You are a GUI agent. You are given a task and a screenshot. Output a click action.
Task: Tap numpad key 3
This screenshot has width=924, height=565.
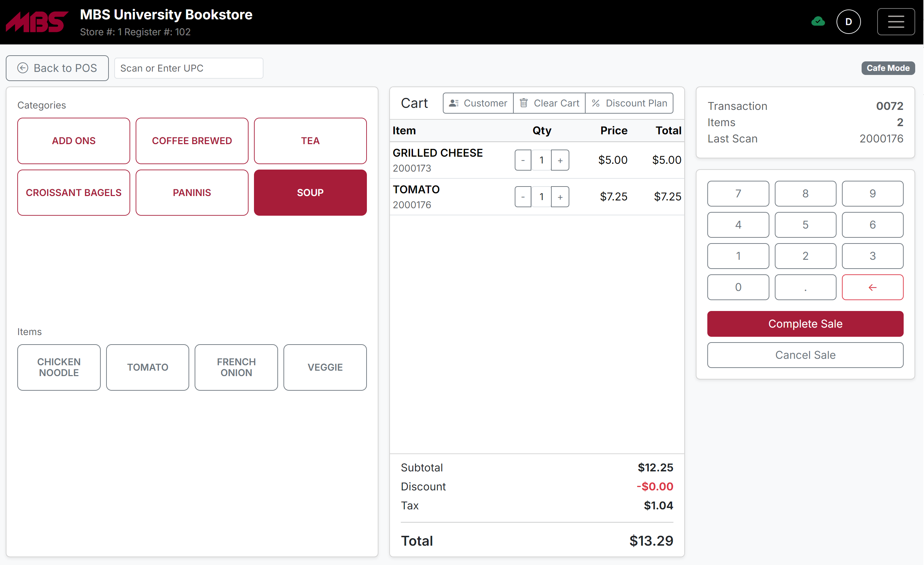[872, 256]
